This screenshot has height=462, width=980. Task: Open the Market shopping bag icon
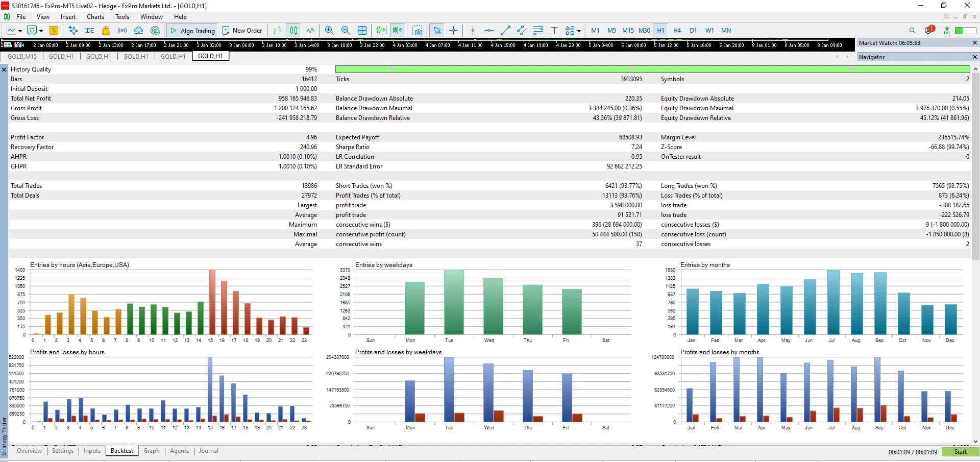106,31
